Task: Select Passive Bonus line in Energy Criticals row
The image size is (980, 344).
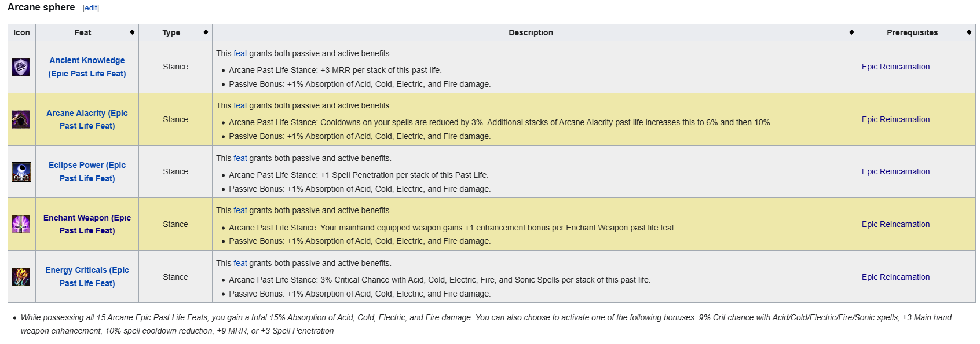Action: coord(360,294)
